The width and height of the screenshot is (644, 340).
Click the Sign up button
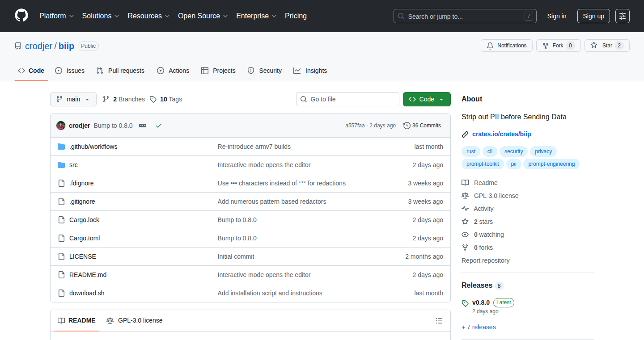coord(593,16)
